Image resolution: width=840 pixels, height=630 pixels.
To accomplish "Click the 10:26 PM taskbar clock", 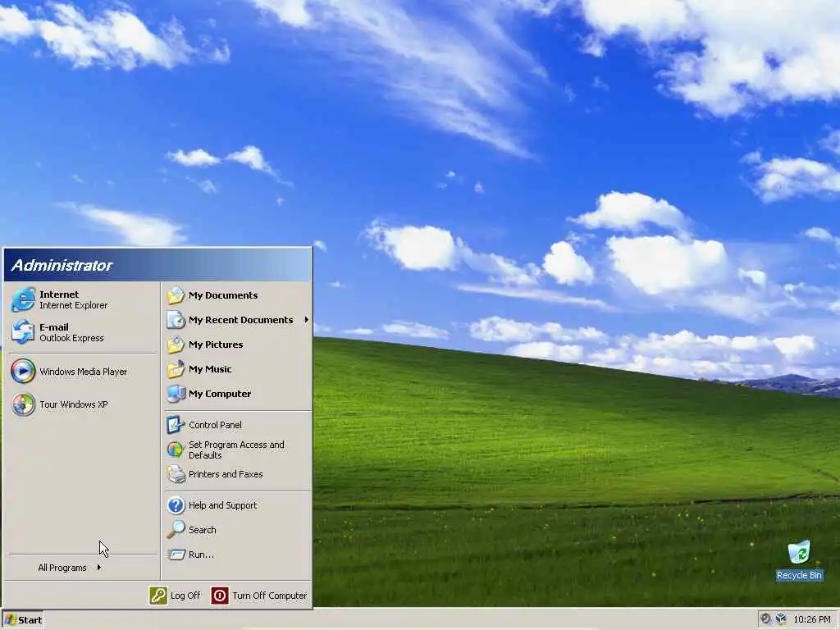I will (x=812, y=619).
